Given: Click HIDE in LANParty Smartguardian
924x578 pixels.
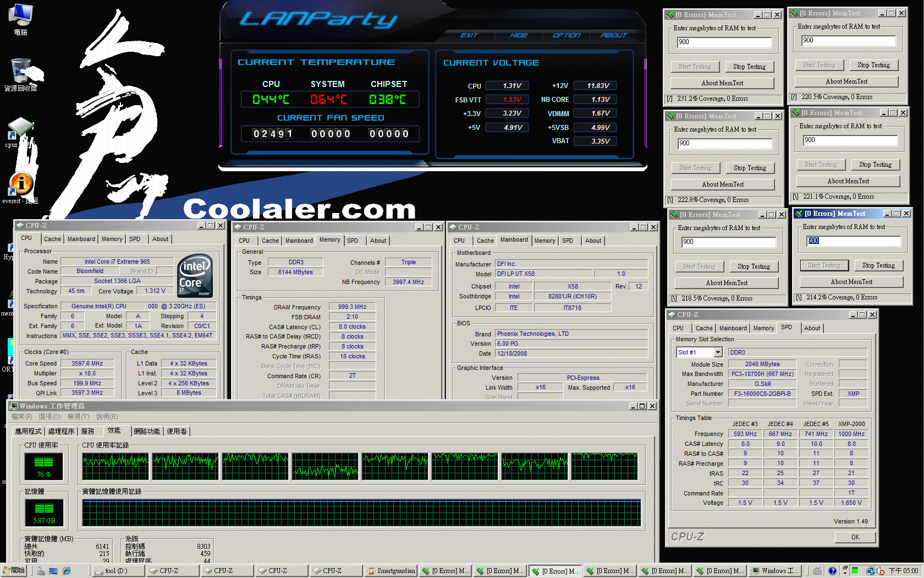Looking at the screenshot, I should (x=519, y=35).
